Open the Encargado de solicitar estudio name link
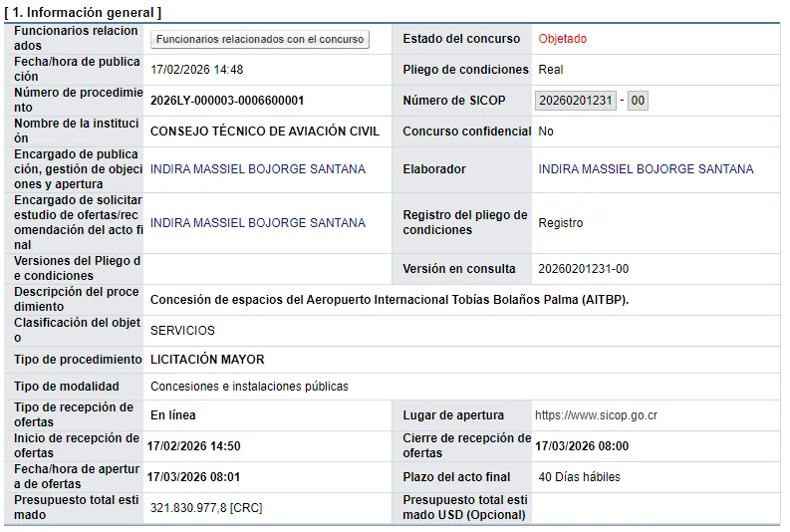Image resolution: width=790 pixels, height=532 pixels. pyautogui.click(x=257, y=223)
